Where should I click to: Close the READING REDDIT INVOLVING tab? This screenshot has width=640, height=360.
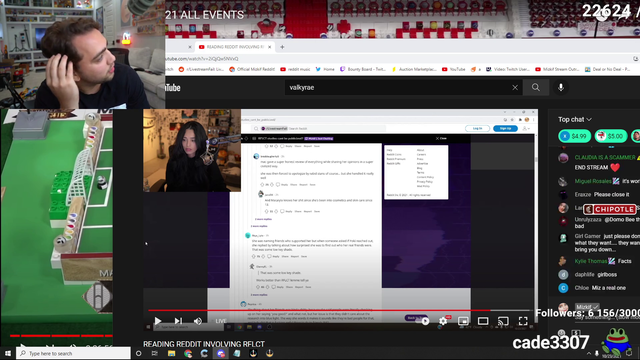pos(269,47)
